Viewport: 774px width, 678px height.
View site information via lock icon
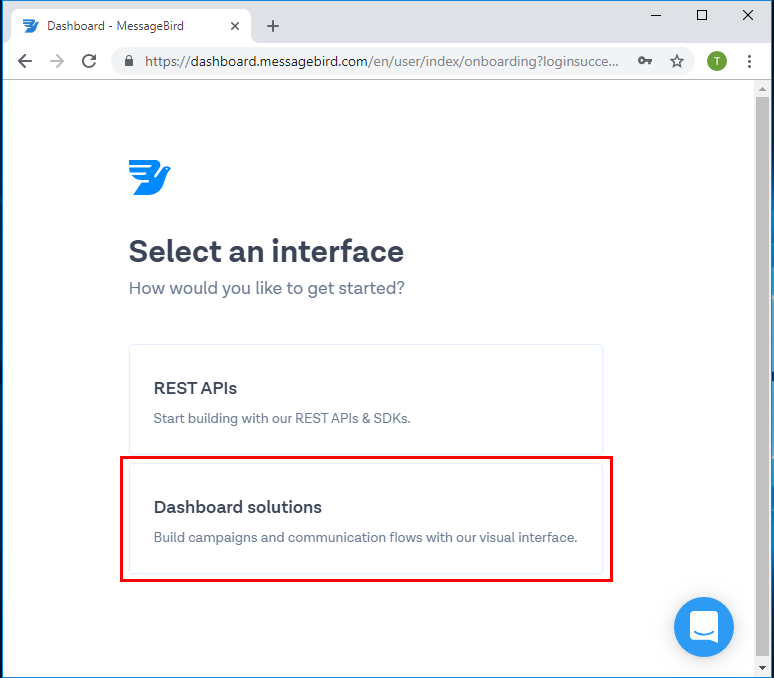point(129,61)
